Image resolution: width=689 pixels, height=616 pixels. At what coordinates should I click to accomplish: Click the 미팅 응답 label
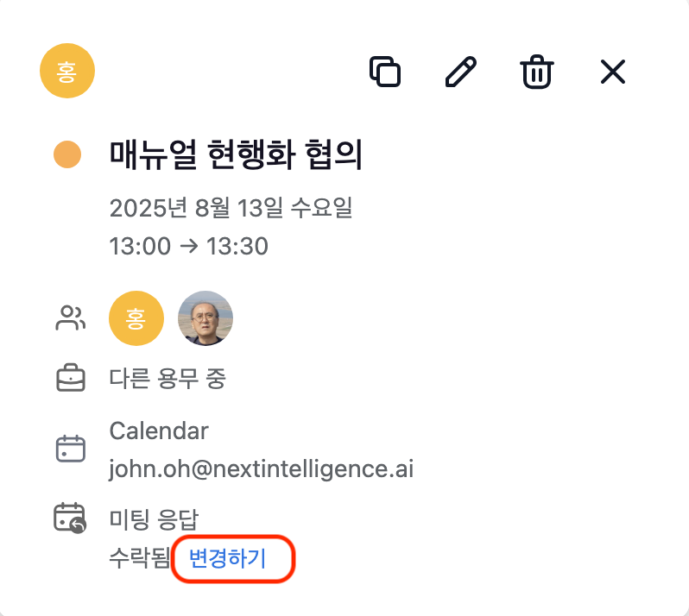[154, 519]
